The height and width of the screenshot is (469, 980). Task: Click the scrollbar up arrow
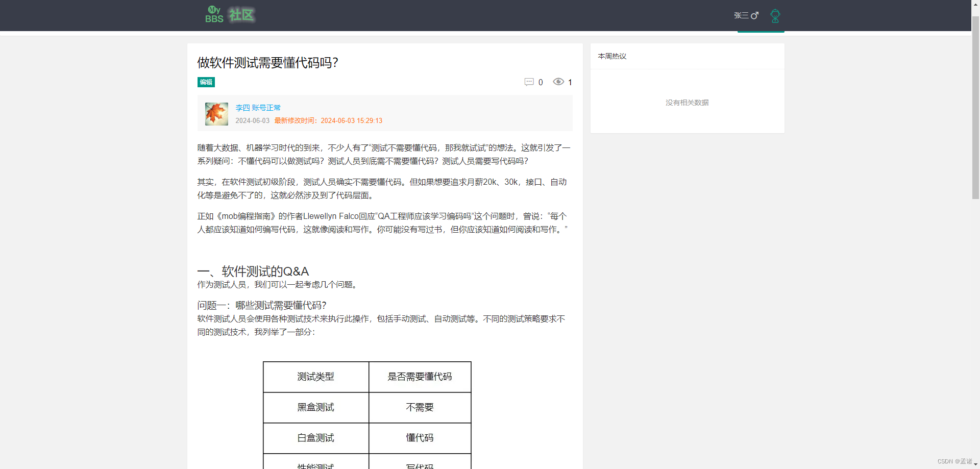tap(975, 5)
